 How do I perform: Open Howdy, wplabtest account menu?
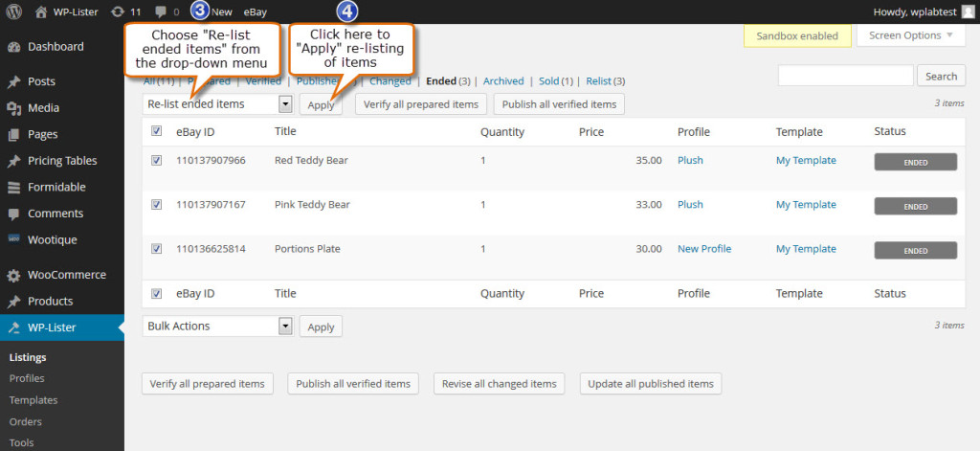924,11
